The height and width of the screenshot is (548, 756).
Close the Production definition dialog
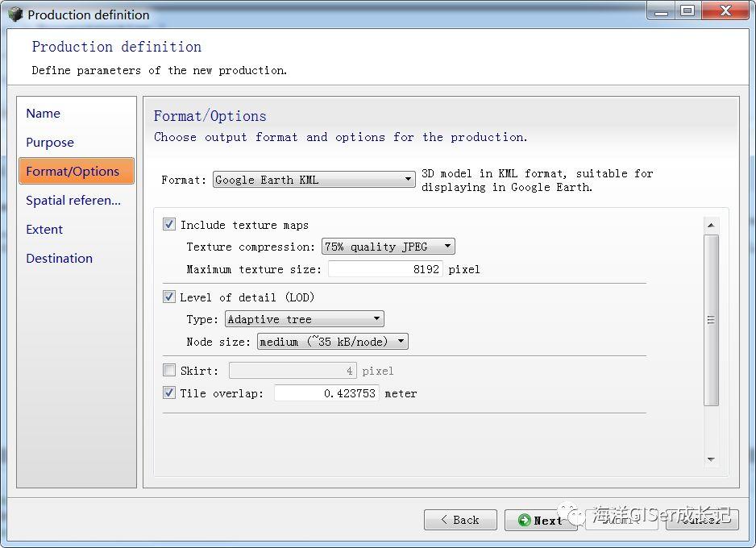coord(725,10)
